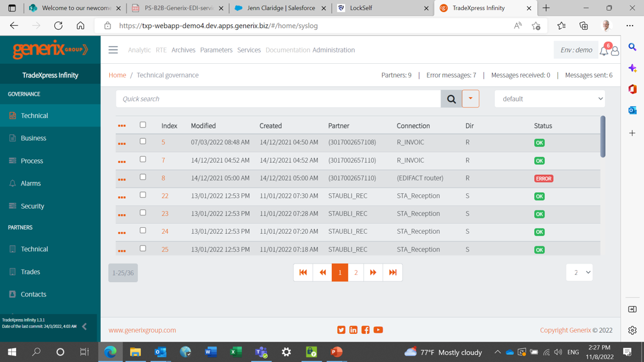Screen dimensions: 644x362
Task: Check the checkbox for index 22 row
Action: pyautogui.click(x=142, y=196)
